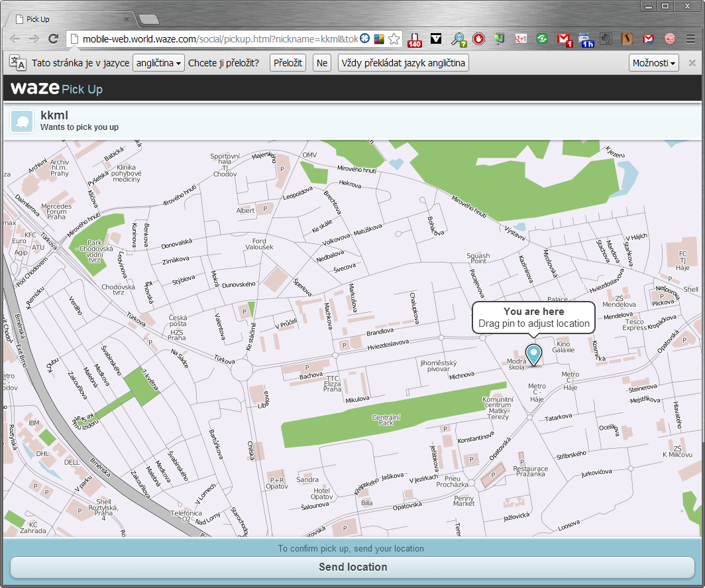Open the green monitor extension icon
Screen dimensions: 705x588
pos(499,38)
